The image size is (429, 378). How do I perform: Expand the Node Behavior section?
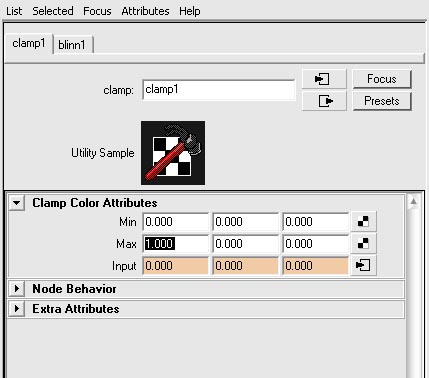17,289
